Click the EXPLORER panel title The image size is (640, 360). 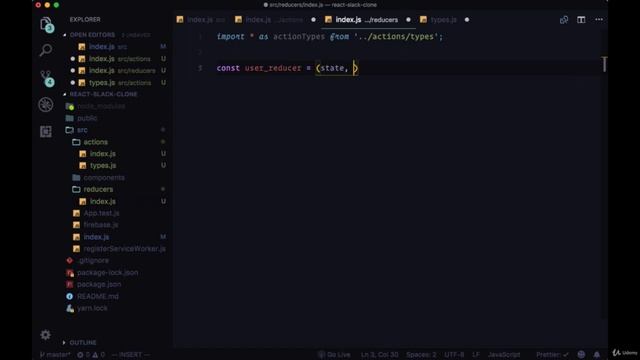coord(85,20)
